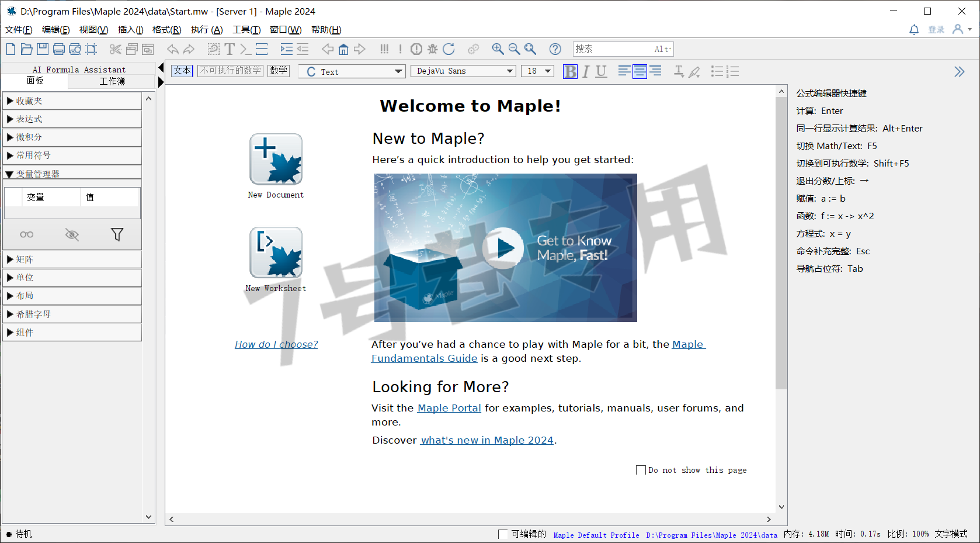Play the Get to Know Maple video
Viewport: 980px width, 543px height.
pos(503,248)
